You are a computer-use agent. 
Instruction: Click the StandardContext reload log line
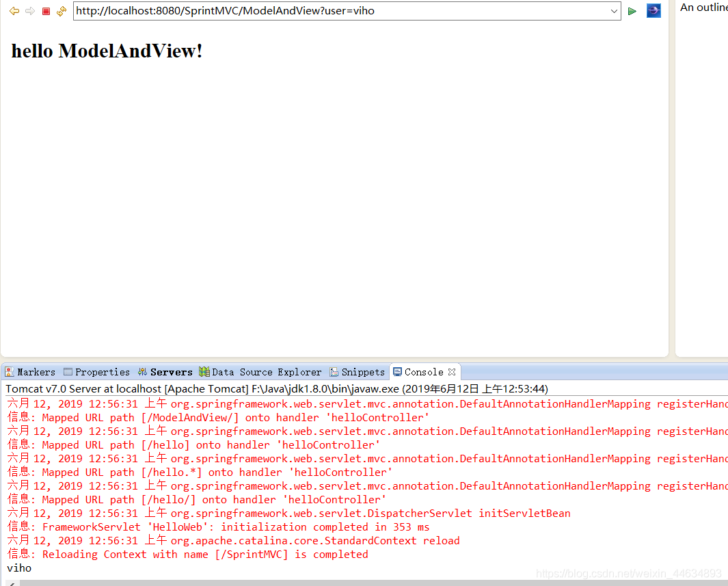point(234,540)
